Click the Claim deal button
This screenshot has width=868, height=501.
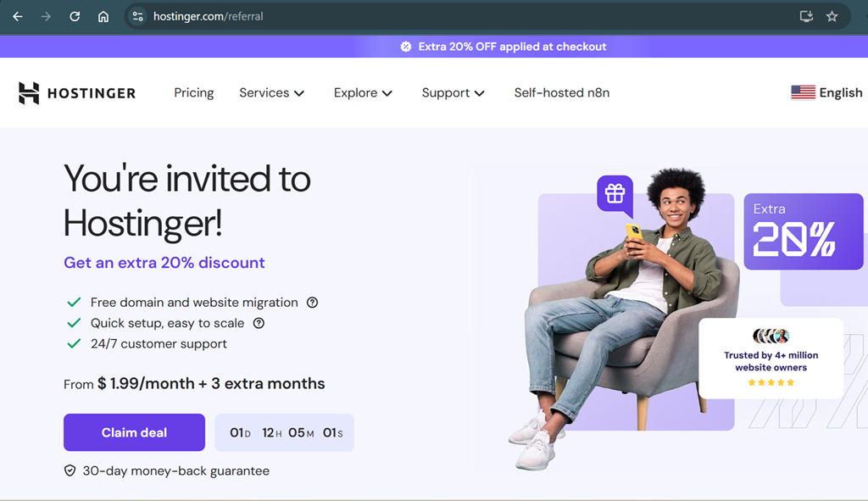click(x=134, y=432)
